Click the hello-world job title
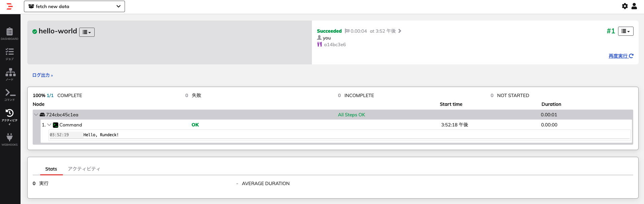 click(x=58, y=31)
